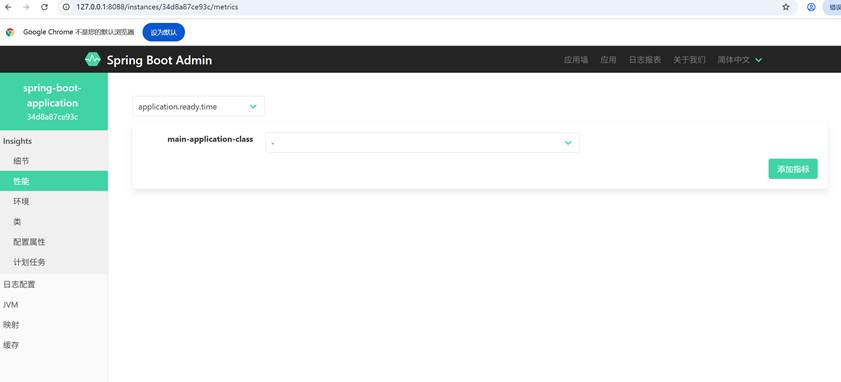Image resolution: width=841 pixels, height=382 pixels.
Task: Set Chrome as default with 设为默认 button
Action: (164, 32)
